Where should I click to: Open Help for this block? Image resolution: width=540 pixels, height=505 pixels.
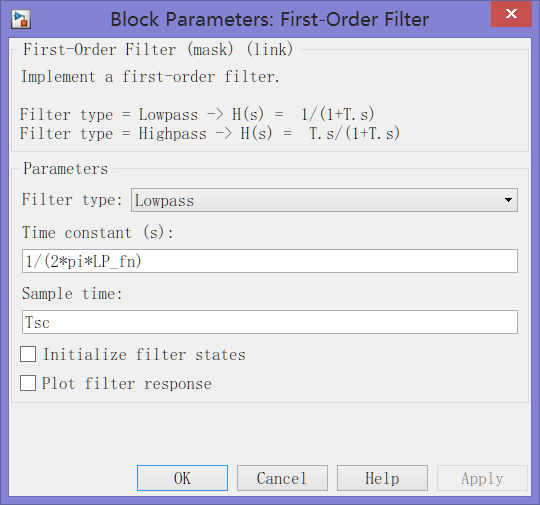[382, 478]
